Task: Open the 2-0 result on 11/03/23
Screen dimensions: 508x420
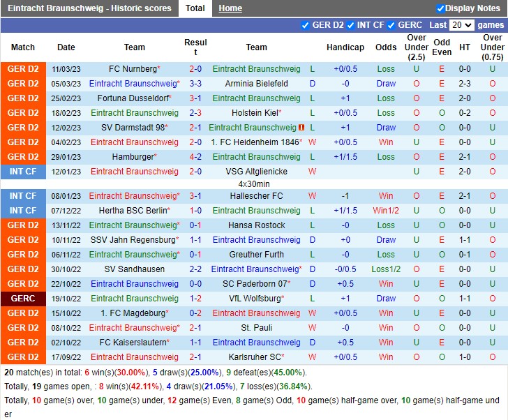Action: [x=195, y=69]
